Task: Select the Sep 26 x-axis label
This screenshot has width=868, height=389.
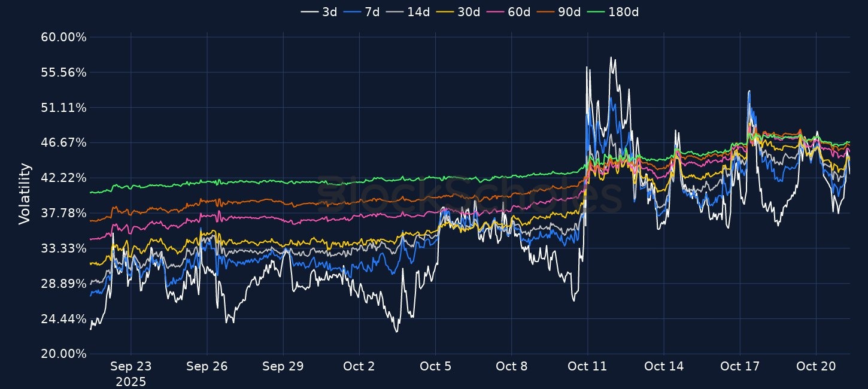Action: coord(207,367)
